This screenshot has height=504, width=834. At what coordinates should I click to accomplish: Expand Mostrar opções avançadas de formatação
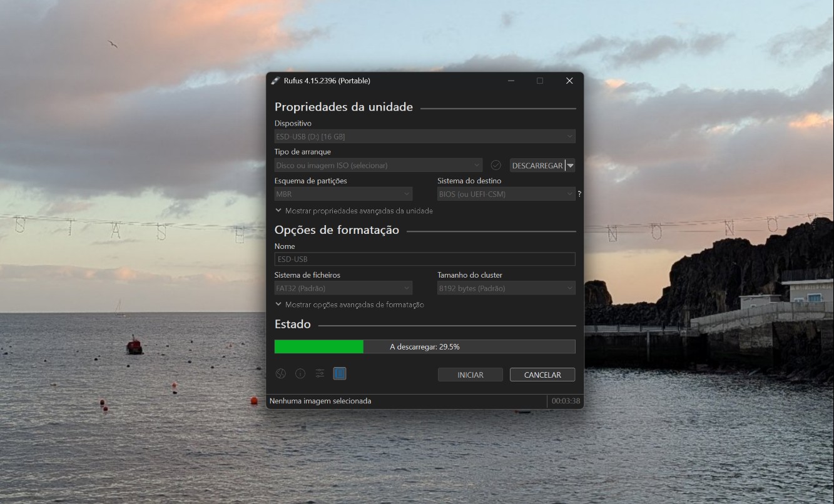click(x=350, y=305)
